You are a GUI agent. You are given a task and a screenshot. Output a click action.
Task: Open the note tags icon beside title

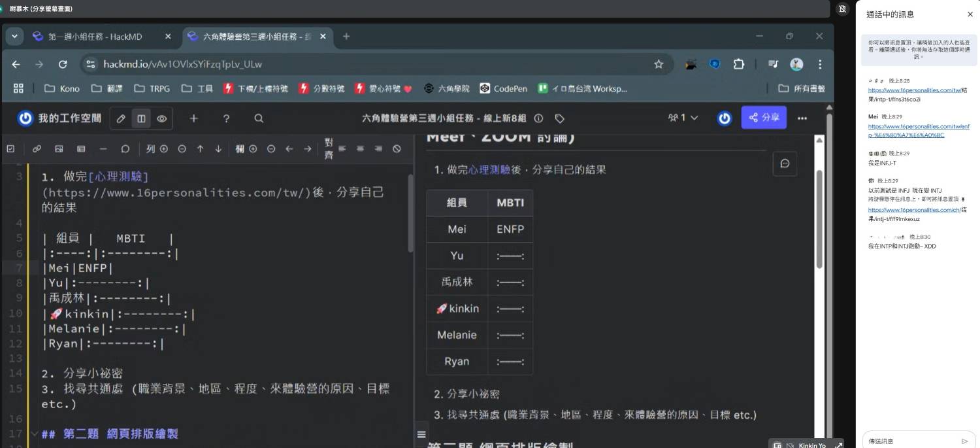pyautogui.click(x=559, y=118)
